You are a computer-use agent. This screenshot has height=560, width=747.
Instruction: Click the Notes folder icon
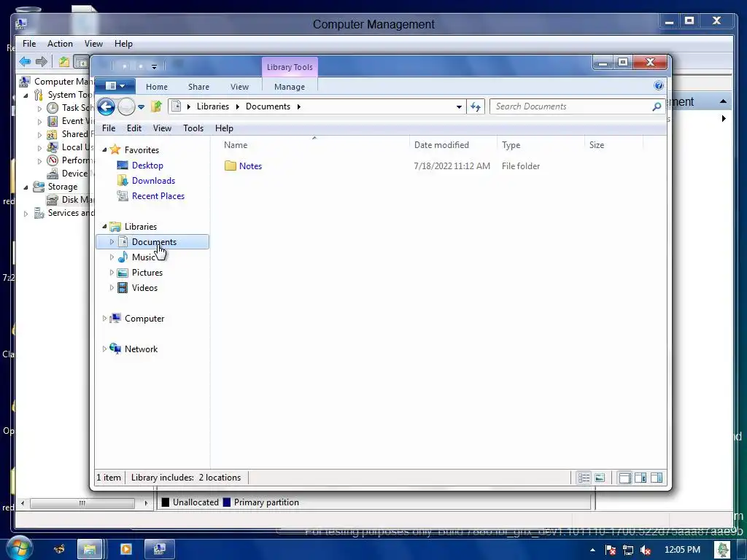231,166
